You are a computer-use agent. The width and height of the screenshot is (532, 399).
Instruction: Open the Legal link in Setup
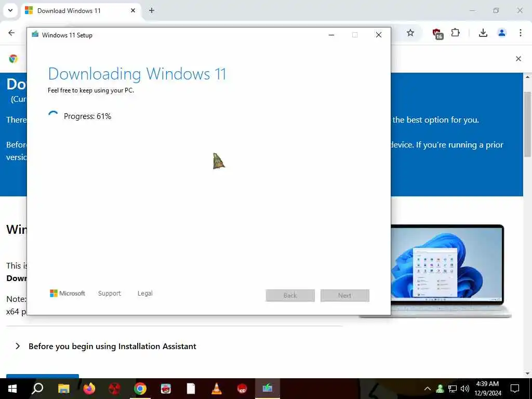145,293
